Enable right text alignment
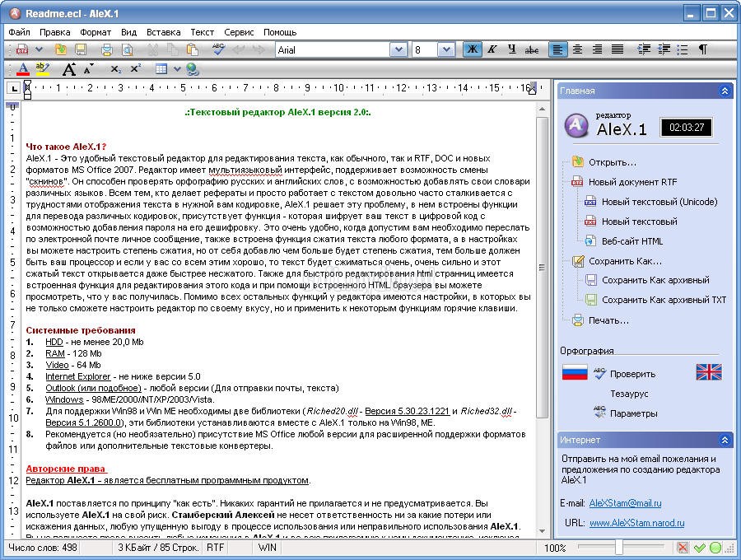741x560 pixels. click(598, 49)
